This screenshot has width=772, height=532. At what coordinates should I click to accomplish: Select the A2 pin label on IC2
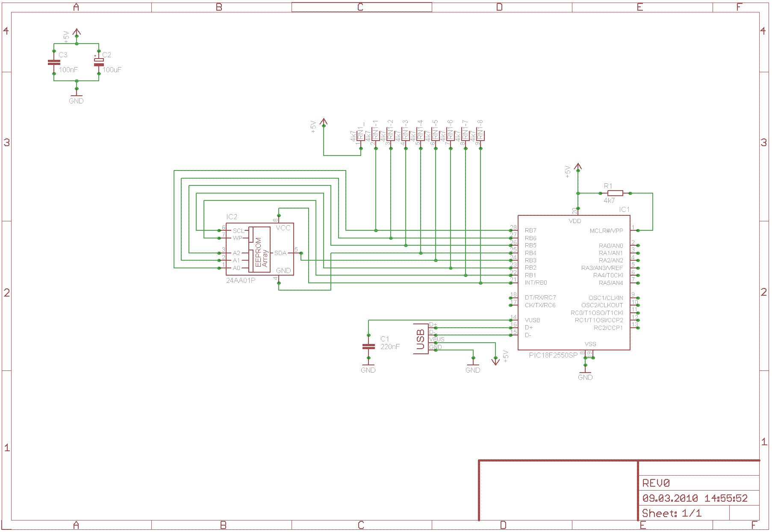(236, 253)
